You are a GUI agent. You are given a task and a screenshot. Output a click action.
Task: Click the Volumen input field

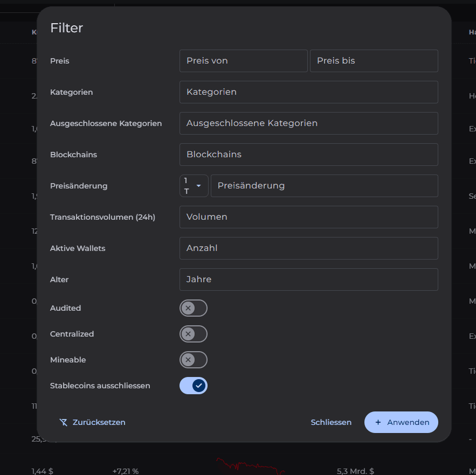[x=308, y=217]
